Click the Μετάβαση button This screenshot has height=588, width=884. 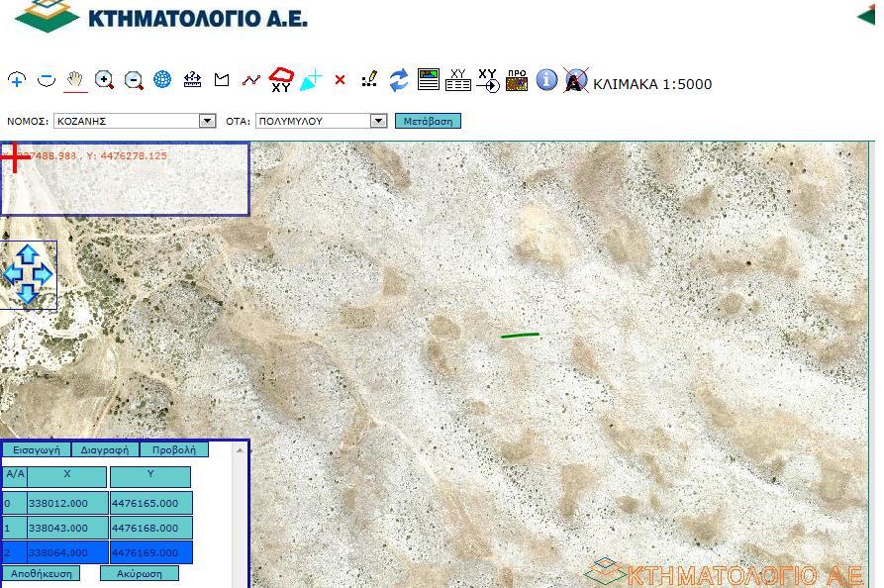point(428,121)
